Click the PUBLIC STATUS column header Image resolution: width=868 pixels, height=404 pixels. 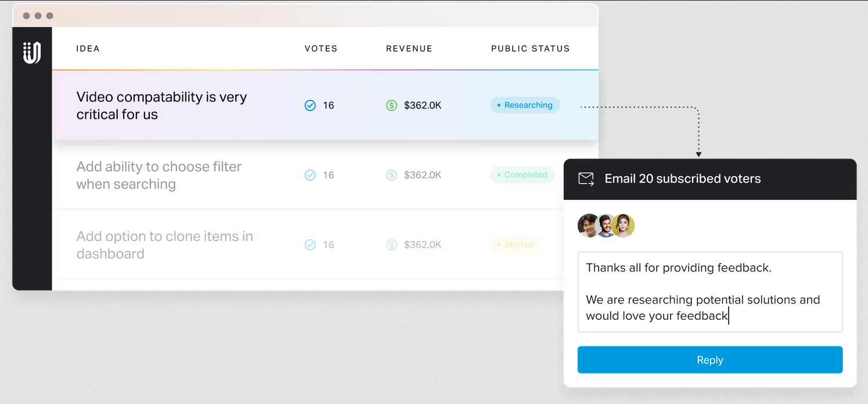coord(530,49)
